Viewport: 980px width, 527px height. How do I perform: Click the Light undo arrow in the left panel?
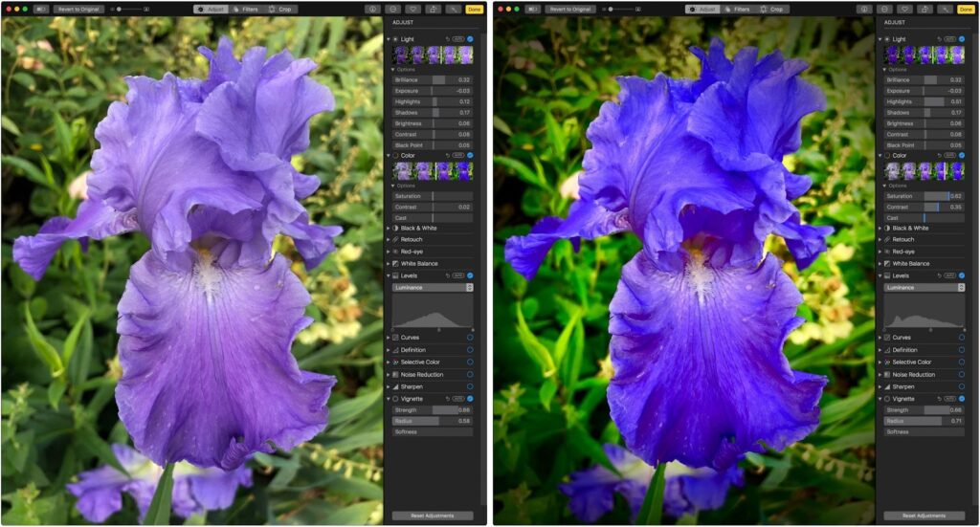[x=447, y=39]
